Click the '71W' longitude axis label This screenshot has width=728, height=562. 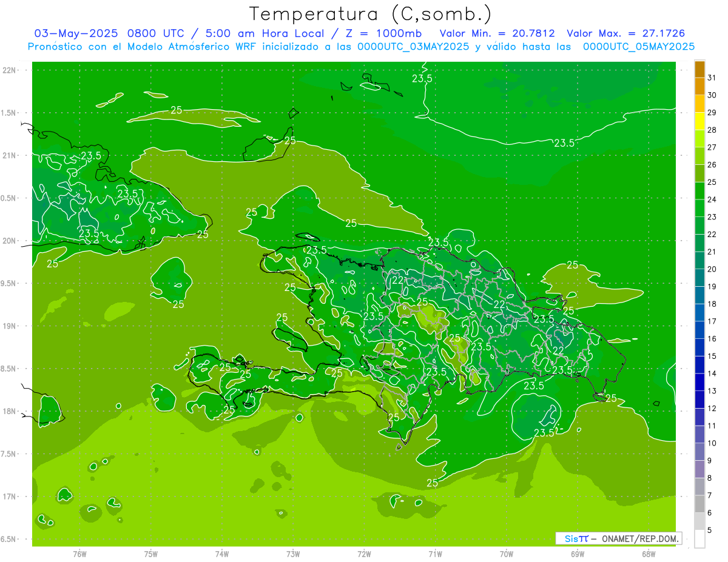[435, 554]
